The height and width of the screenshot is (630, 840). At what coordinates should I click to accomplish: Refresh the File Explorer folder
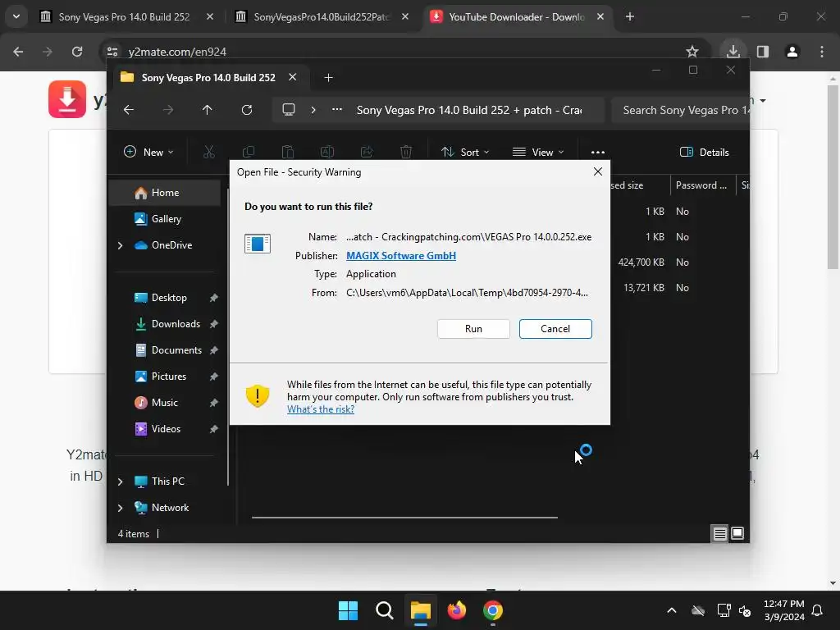(x=246, y=110)
